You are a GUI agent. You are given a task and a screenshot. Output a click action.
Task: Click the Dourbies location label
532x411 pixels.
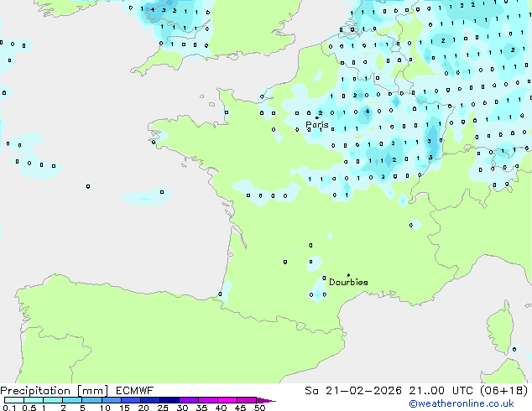348,282
